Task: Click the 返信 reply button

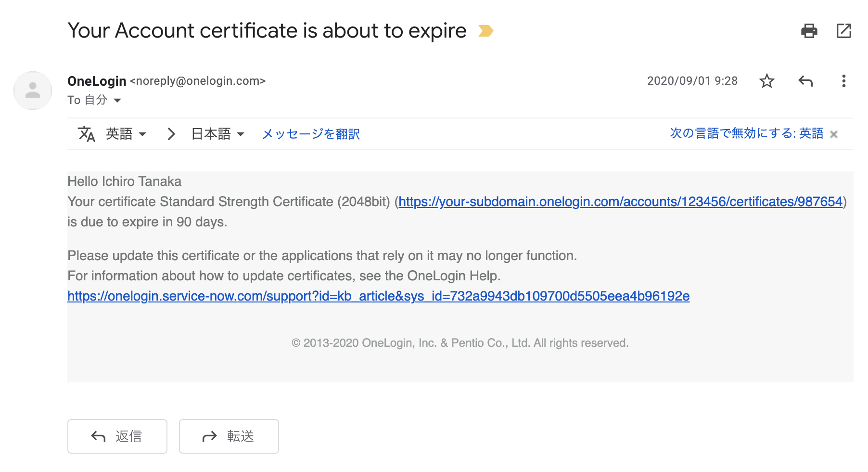Action: tap(117, 436)
